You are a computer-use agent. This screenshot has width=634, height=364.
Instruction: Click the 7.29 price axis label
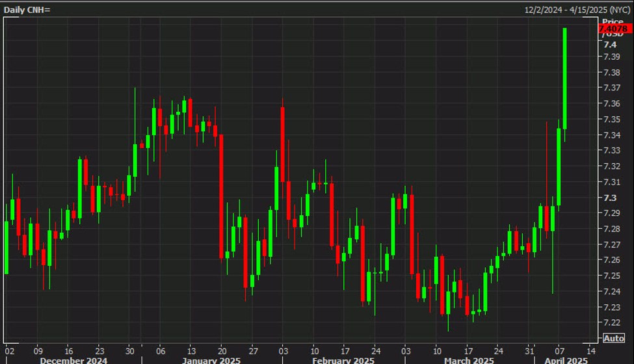611,213
